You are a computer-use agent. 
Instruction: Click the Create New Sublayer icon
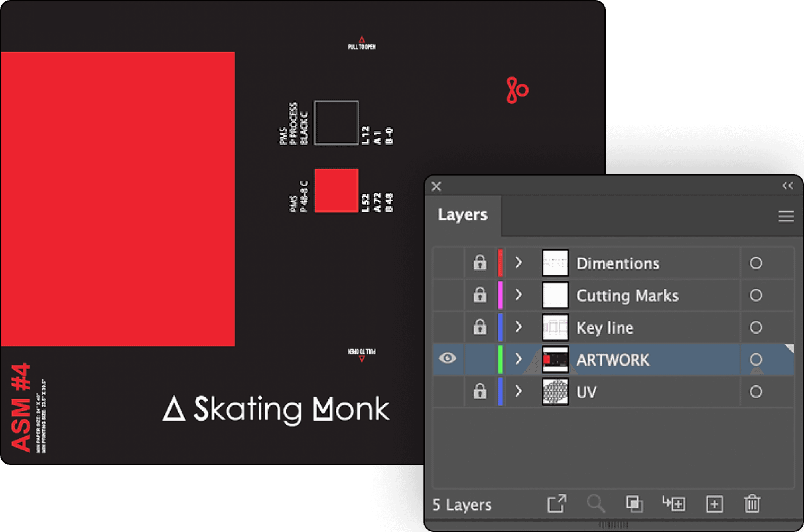coord(674,504)
